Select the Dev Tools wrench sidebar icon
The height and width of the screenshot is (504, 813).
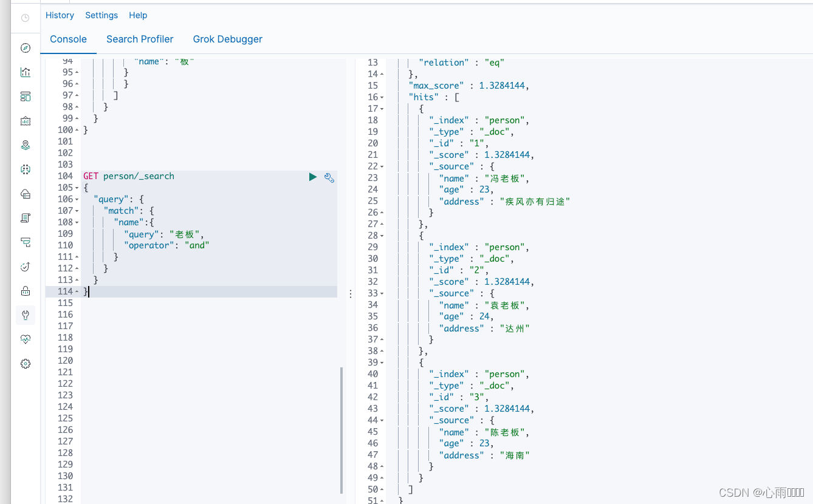pos(25,315)
